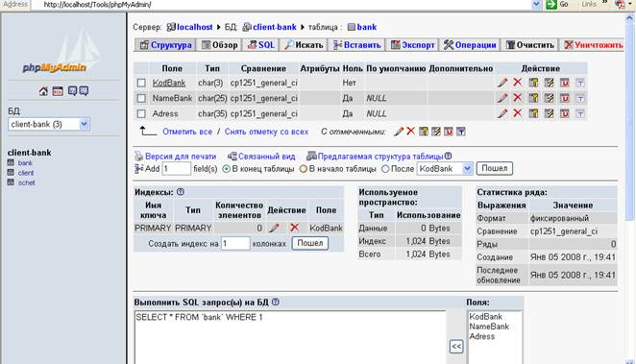This screenshot has height=364, width=636.
Task: Add unique icon on KodBank row
Action: click(564, 83)
